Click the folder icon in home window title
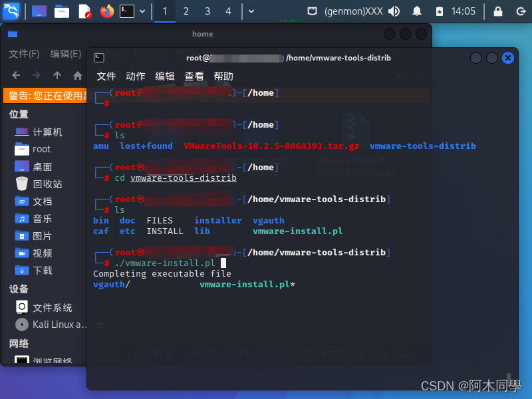This screenshot has height=399, width=532. [13, 34]
